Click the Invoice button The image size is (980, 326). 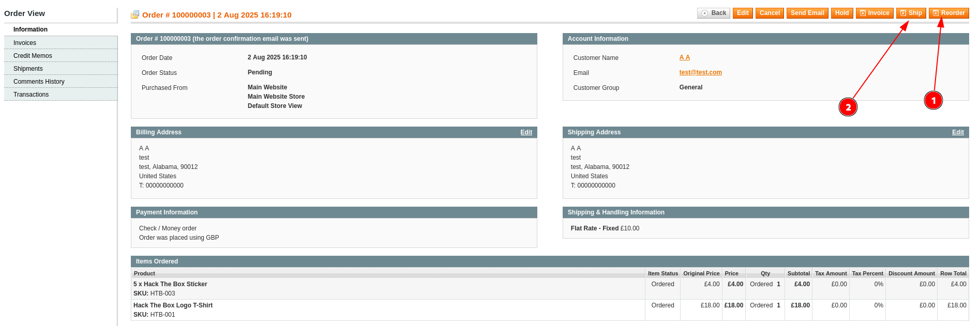point(874,13)
